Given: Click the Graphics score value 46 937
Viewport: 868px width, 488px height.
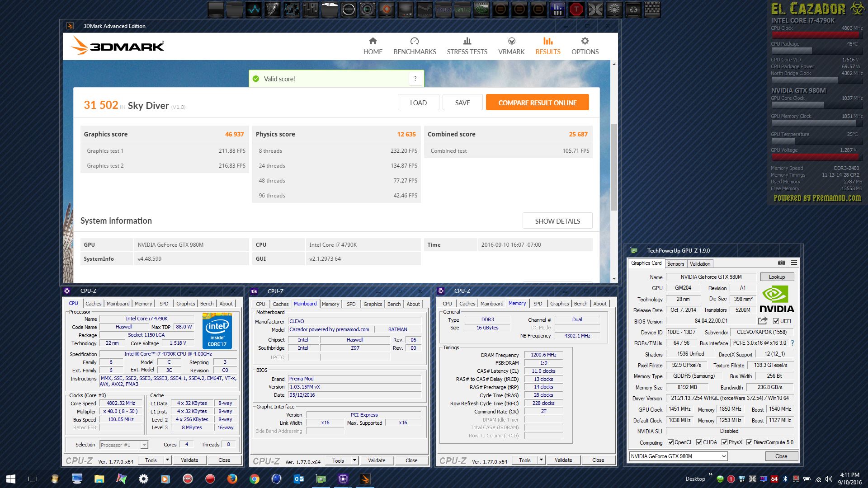Looking at the screenshot, I should 234,134.
